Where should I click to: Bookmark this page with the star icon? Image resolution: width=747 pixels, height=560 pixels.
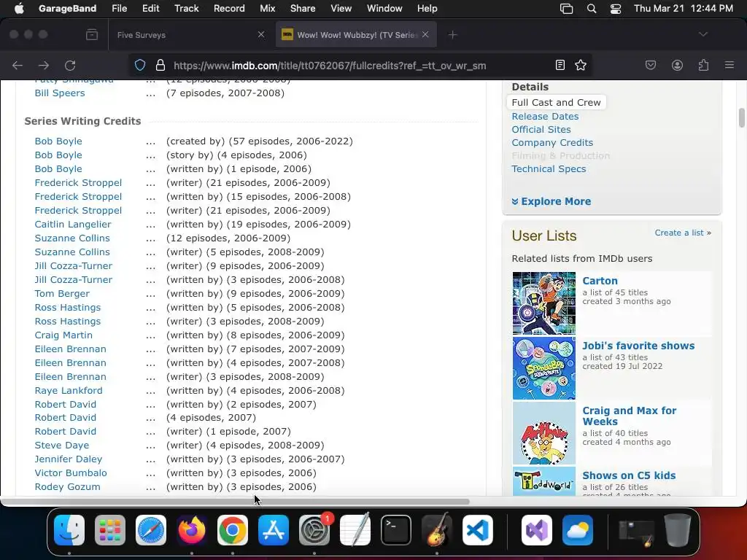coord(580,65)
